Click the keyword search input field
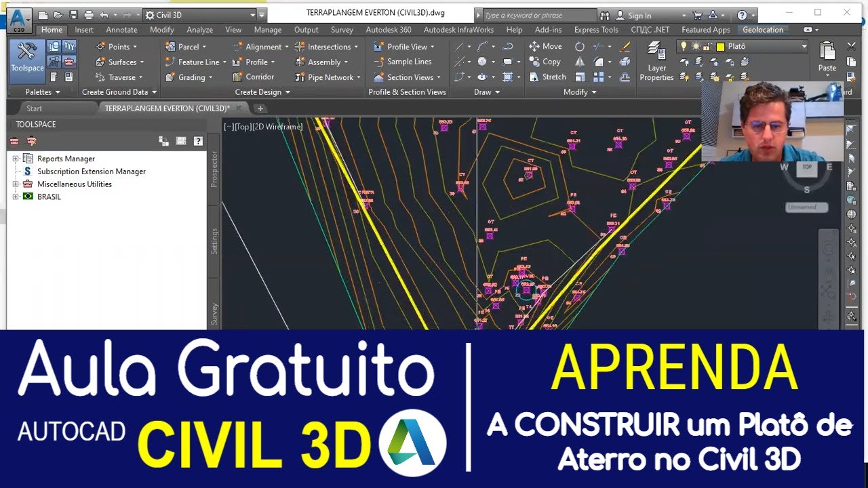This screenshot has width=868, height=488. (539, 15)
